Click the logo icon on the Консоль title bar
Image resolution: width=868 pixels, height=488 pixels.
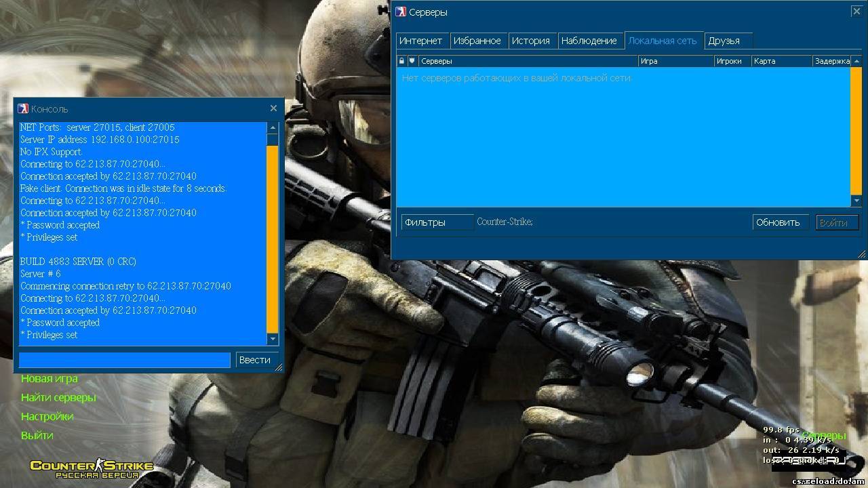click(x=22, y=108)
